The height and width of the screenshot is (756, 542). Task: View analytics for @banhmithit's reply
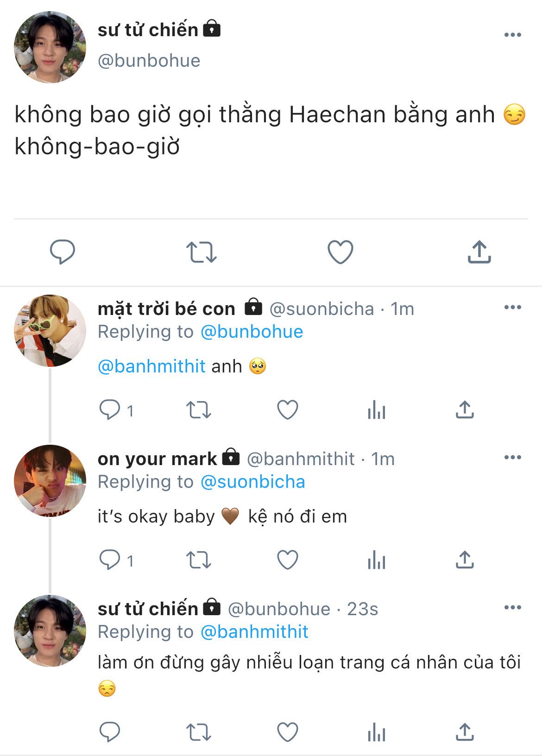(376, 560)
